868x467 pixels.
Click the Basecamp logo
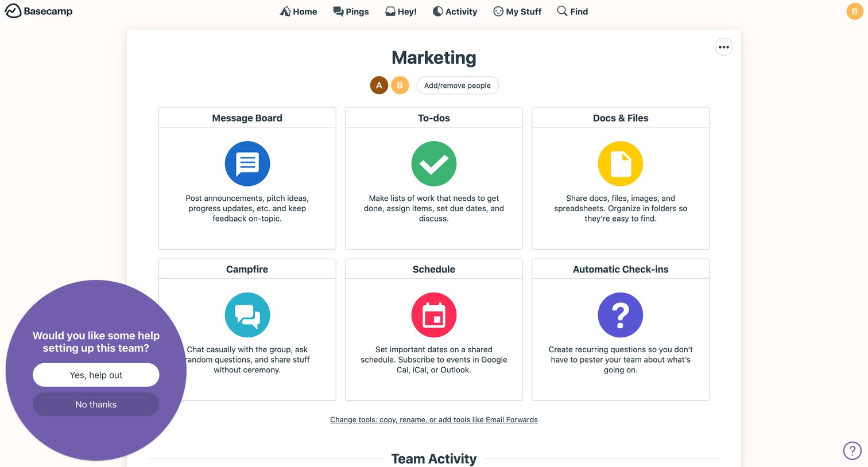tap(38, 11)
